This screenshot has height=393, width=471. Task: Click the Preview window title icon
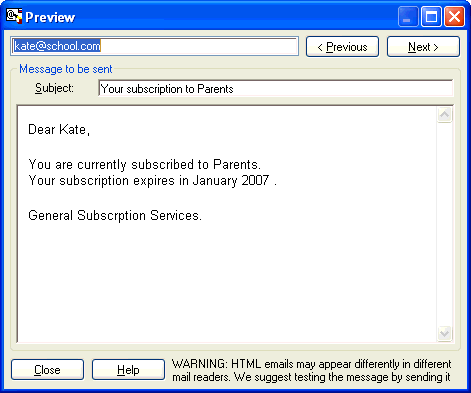point(14,16)
